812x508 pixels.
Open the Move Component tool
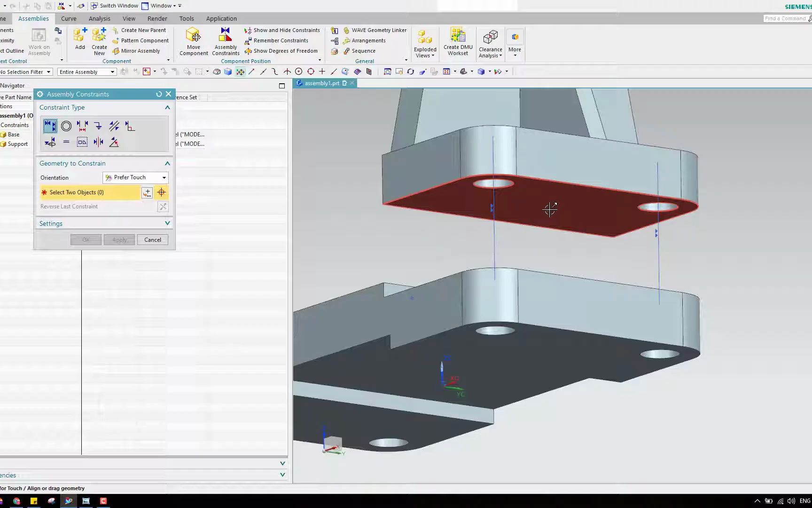point(193,41)
